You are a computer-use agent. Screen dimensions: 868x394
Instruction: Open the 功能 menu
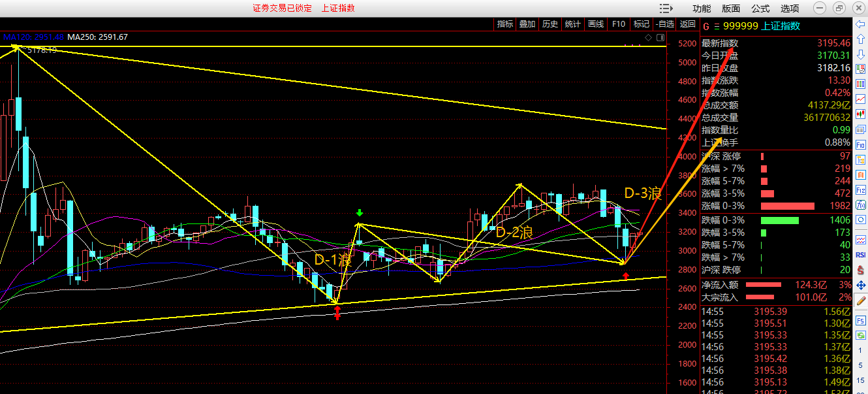tap(702, 8)
